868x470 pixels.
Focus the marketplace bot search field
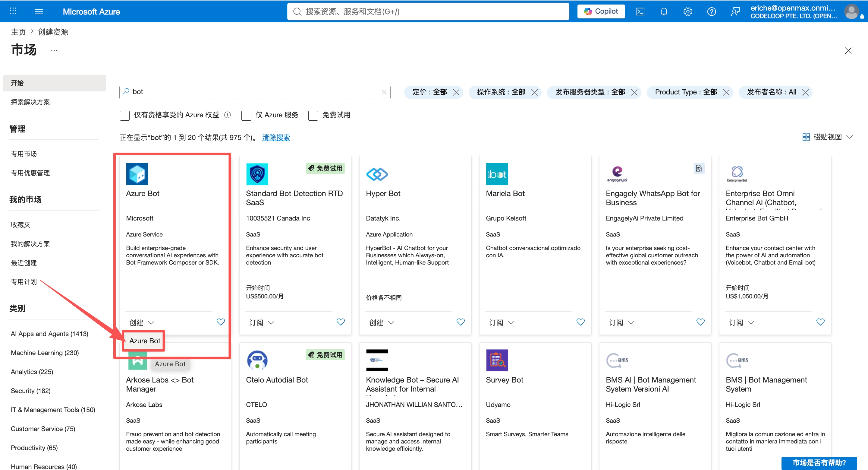[255, 92]
